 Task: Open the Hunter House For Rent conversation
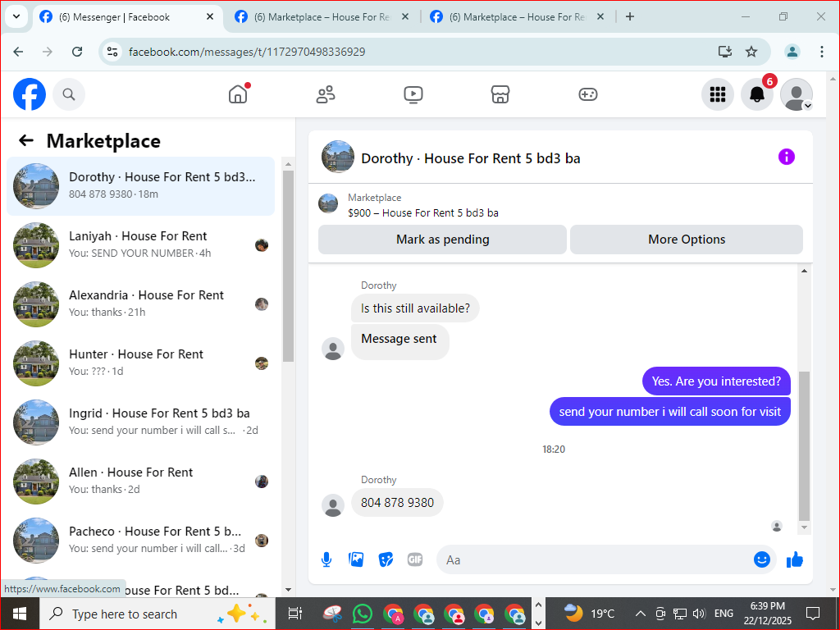[x=141, y=363]
